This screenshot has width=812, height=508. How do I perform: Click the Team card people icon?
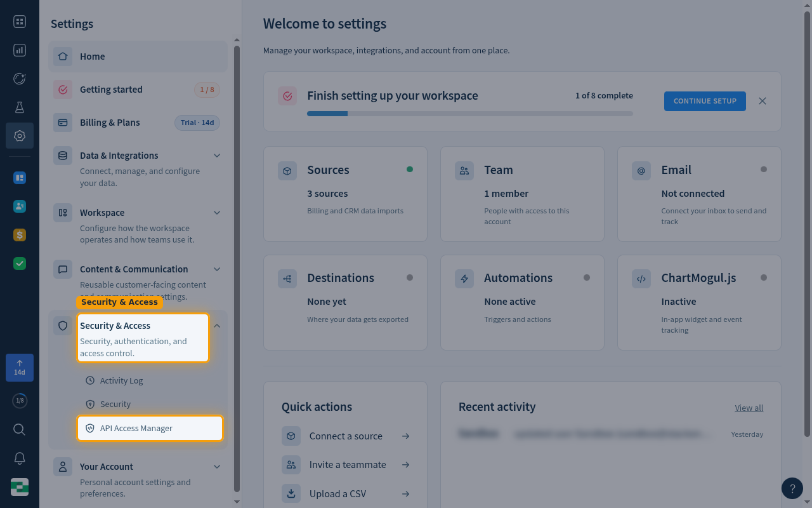point(464,171)
